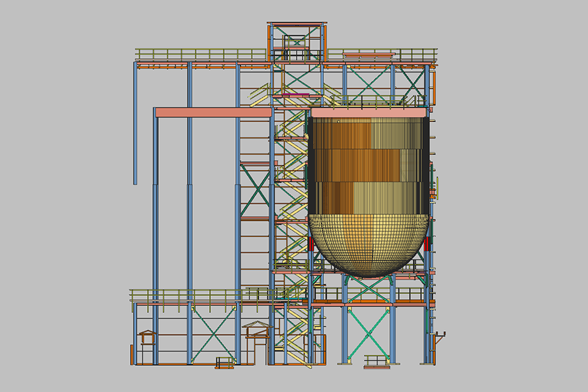Viewport: 588px width, 392px height.
Task: Click the long salmon beam left of tank
Action: pyautogui.click(x=213, y=112)
